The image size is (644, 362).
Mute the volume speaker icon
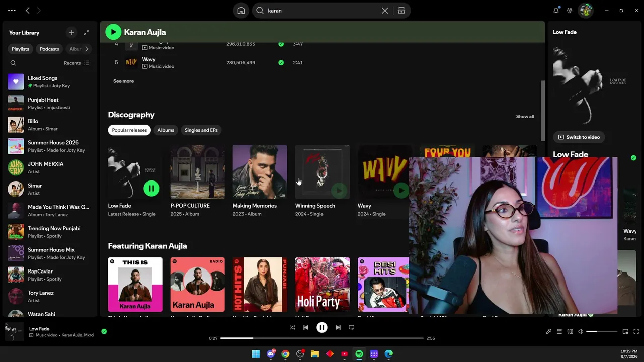pos(581,331)
